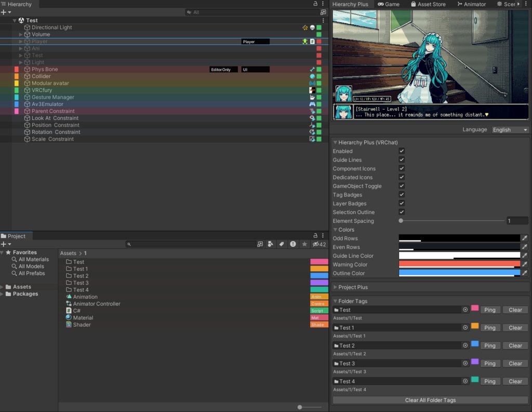The height and width of the screenshot is (412, 532).
Task: Click the Gesture Manager hand icon
Action: [x=312, y=97]
